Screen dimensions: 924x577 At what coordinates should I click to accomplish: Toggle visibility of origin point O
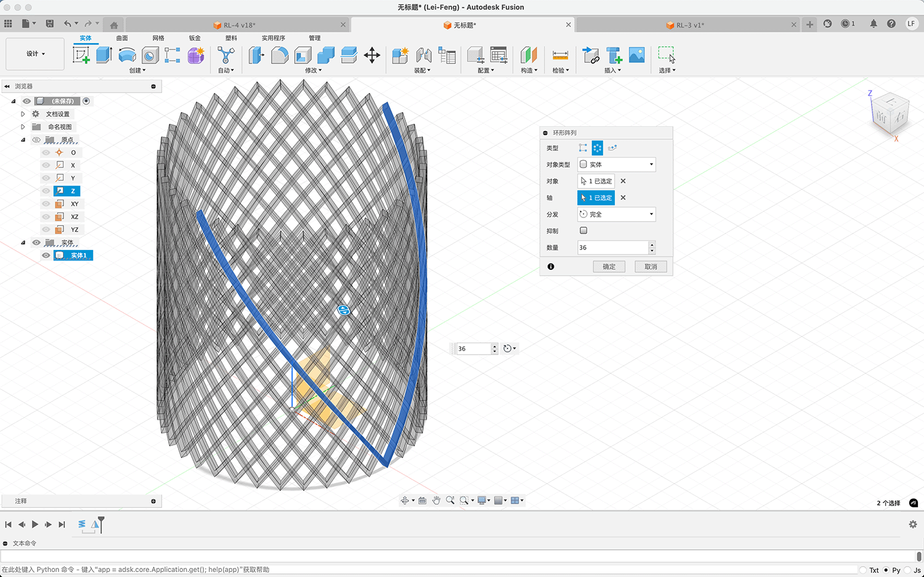pos(46,153)
